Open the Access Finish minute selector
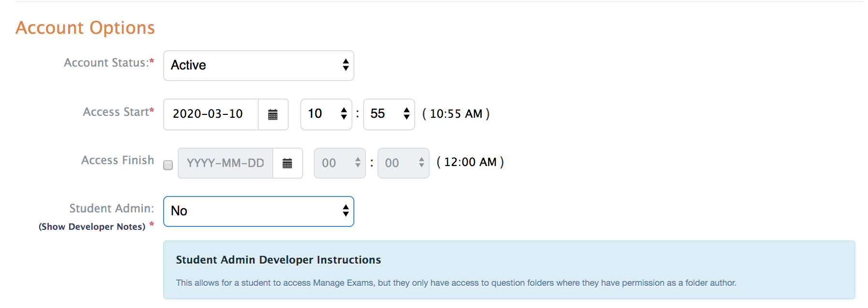This screenshot has height=308, width=868. coord(404,163)
